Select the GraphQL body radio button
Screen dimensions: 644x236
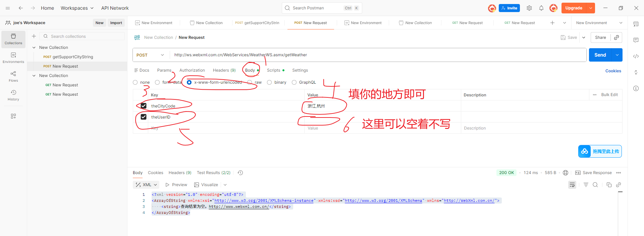pos(294,82)
